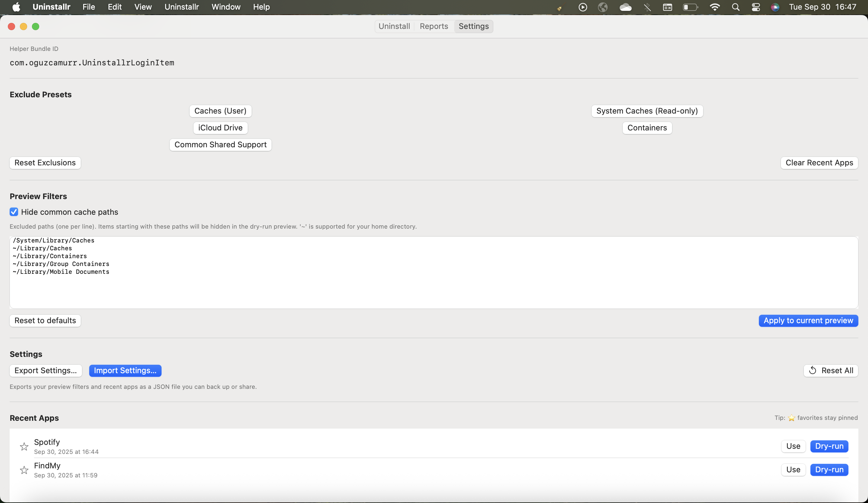Open the Window menu
The height and width of the screenshot is (503, 868).
226,7
